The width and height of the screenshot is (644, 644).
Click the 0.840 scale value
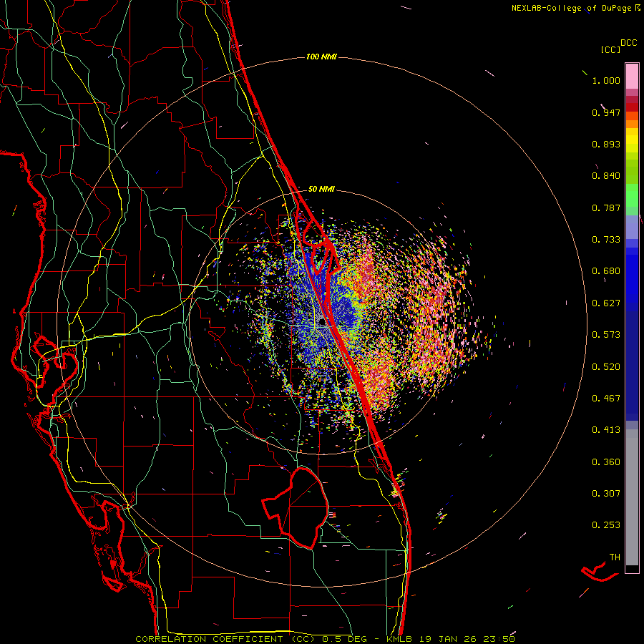(x=606, y=176)
